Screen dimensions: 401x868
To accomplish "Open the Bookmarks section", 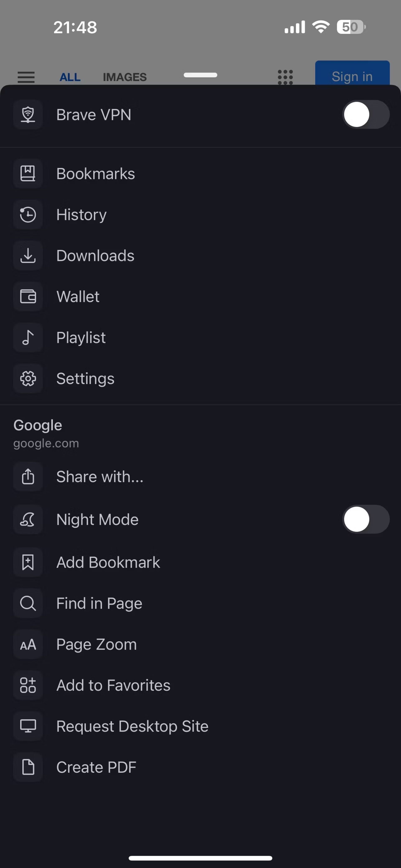I will (200, 173).
